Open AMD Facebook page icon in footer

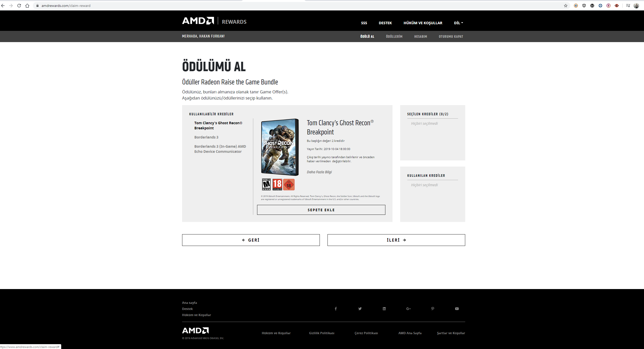pyautogui.click(x=336, y=309)
